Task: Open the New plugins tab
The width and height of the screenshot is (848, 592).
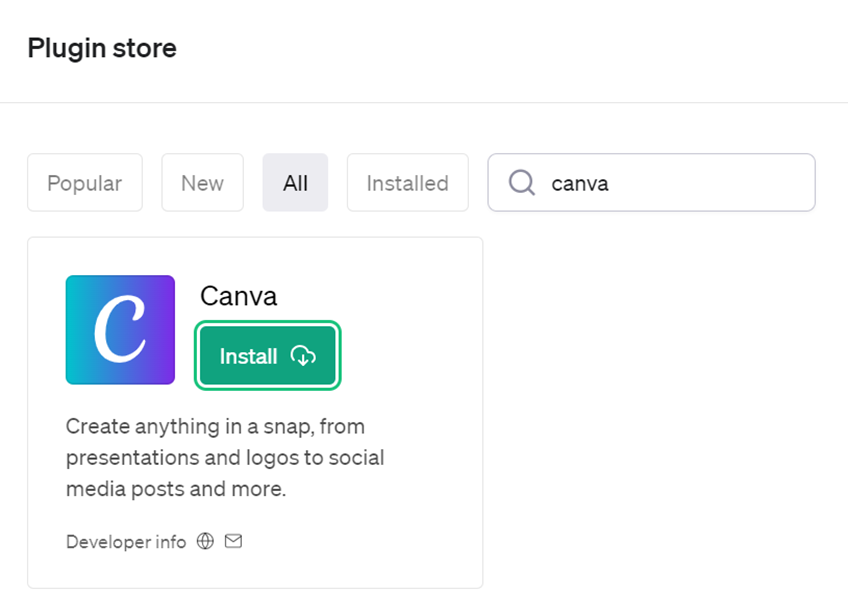Action: tap(202, 182)
